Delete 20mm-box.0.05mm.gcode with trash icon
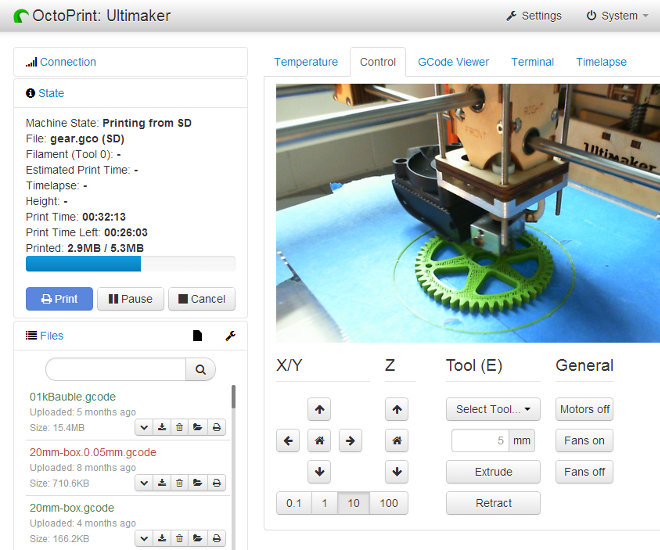 [x=179, y=483]
